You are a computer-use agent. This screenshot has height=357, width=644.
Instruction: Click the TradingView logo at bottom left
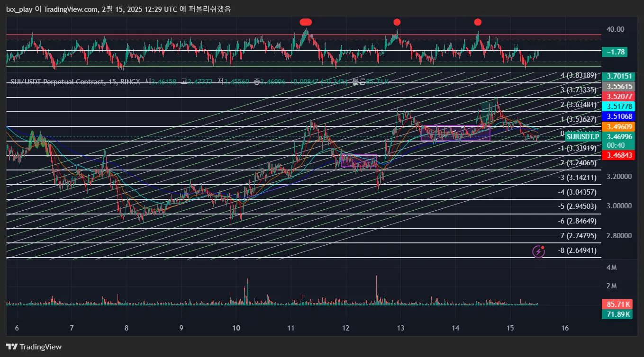coord(34,347)
